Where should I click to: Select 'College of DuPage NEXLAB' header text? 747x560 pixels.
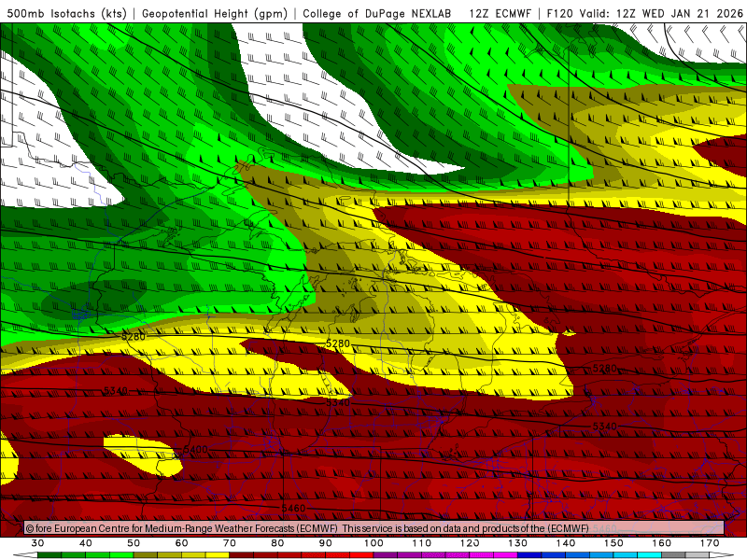[x=377, y=13]
